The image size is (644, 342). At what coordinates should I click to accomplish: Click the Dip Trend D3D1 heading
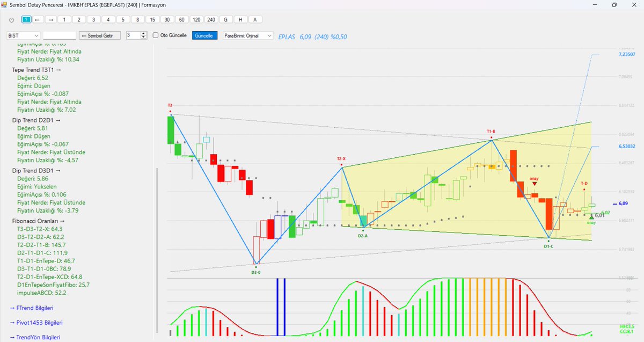37,171
